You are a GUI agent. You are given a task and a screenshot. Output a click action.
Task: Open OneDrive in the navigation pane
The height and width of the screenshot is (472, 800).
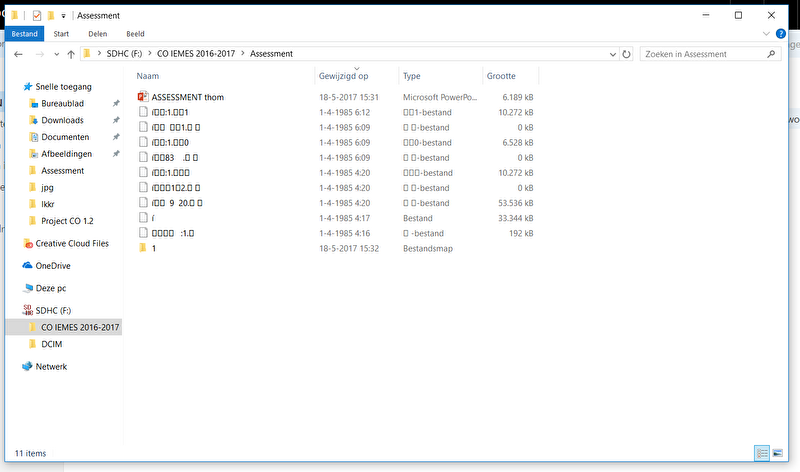52,266
